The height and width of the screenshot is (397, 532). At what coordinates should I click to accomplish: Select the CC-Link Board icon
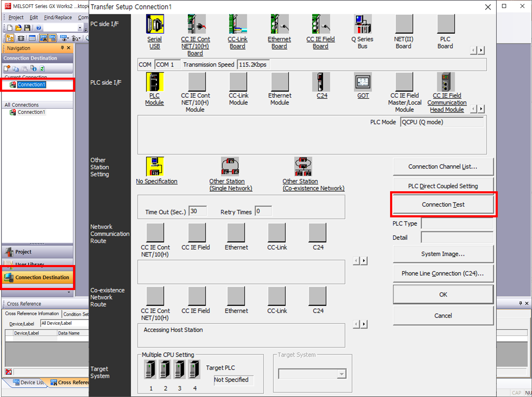click(238, 24)
